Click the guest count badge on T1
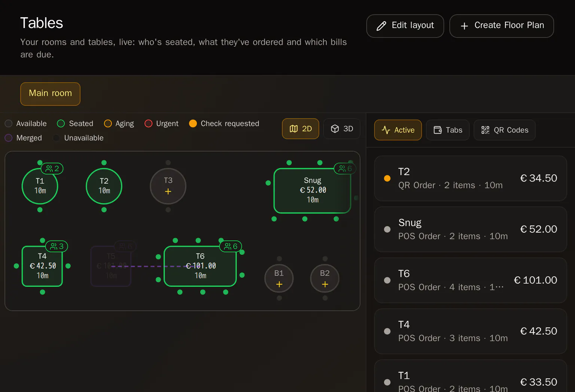The width and height of the screenshot is (575, 392). [52, 169]
